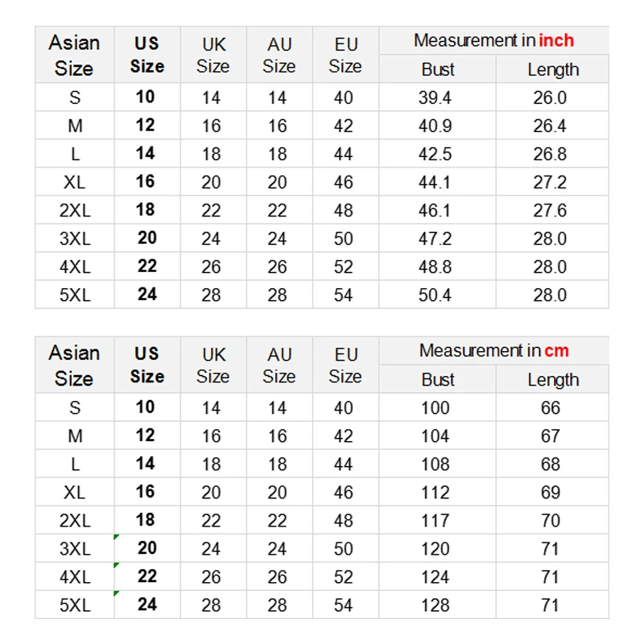Screen dimensions: 644x644
Task: Select the 'Measurement in inch' header cell
Action: 493,40
